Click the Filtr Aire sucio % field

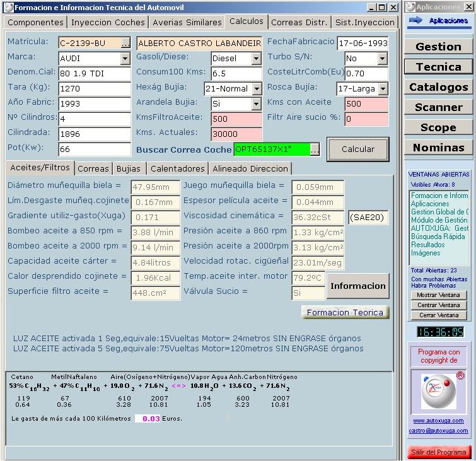366,119
